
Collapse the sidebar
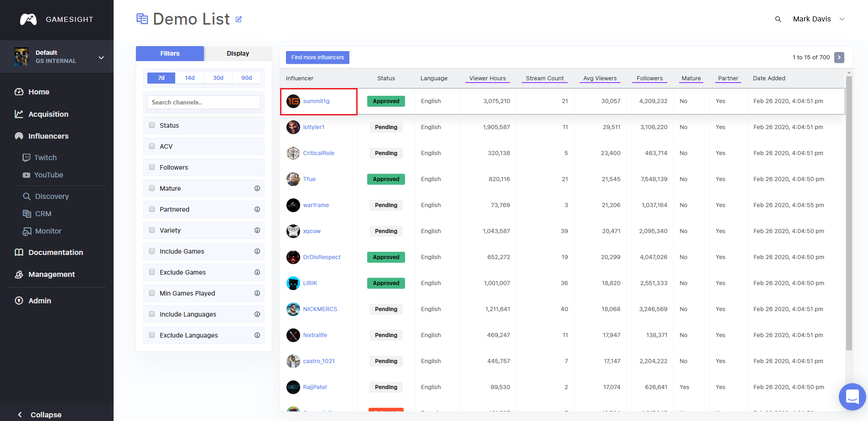[40, 415]
